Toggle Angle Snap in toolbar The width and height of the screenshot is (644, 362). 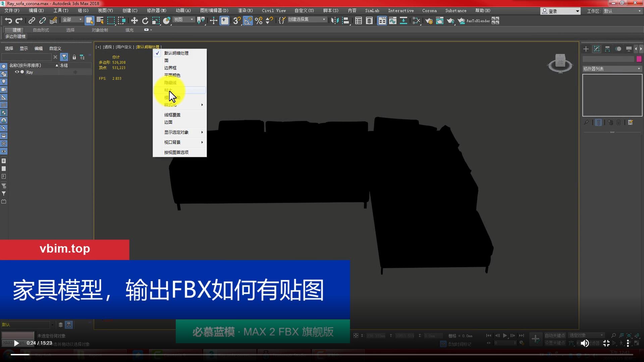[x=248, y=21]
